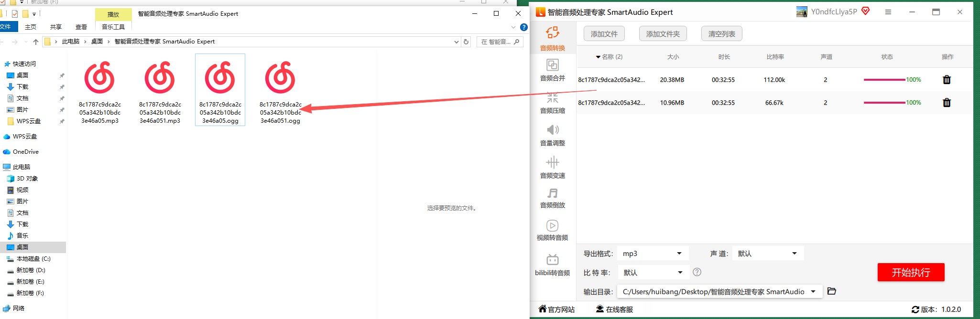
Task: Go up one folder level in Explorer
Action: tap(36, 42)
